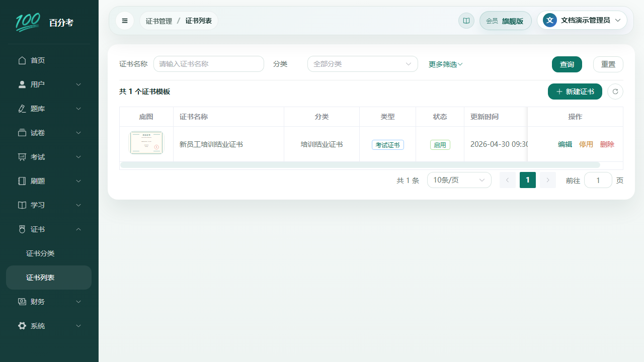Expand the 刷题 menu chevron
Viewport: 644px width, 362px height.
78,181
